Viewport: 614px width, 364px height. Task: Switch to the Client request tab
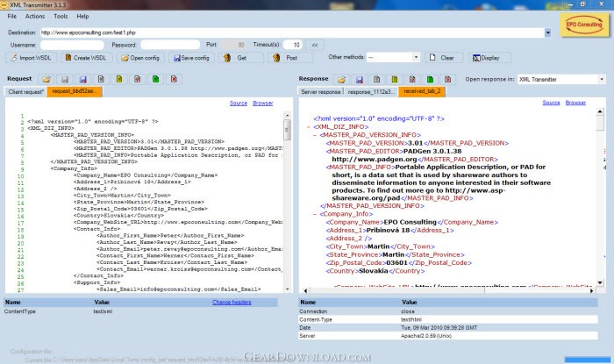(x=25, y=91)
